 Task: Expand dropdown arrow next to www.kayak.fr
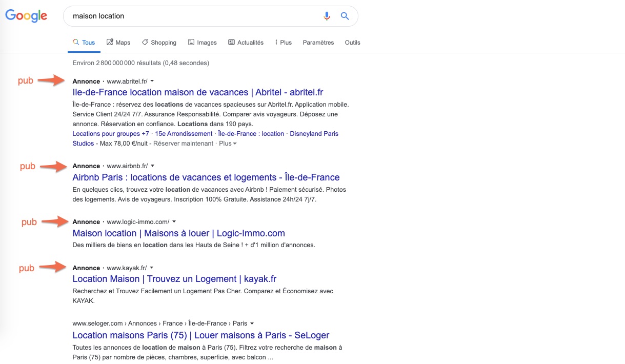coord(152,268)
